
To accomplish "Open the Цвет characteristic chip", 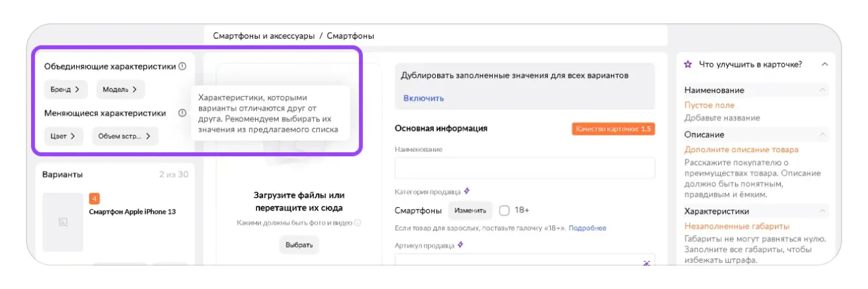I will click(x=63, y=136).
